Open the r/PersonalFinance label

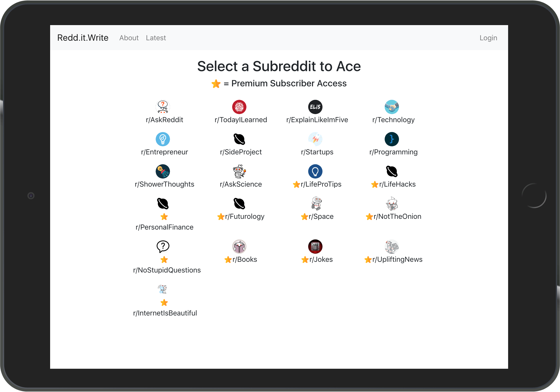tap(164, 227)
